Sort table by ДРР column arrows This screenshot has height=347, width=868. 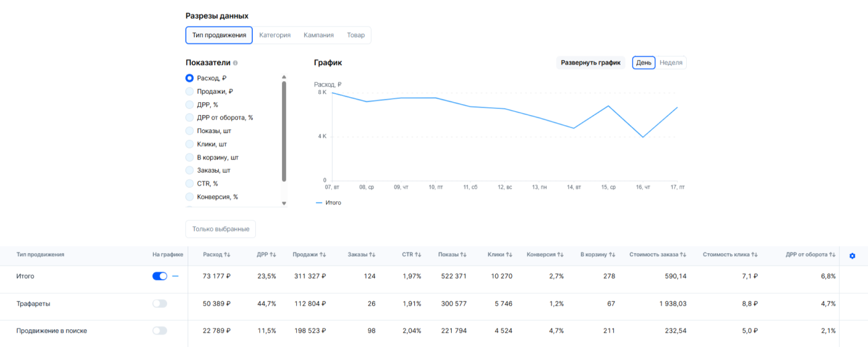click(273, 255)
